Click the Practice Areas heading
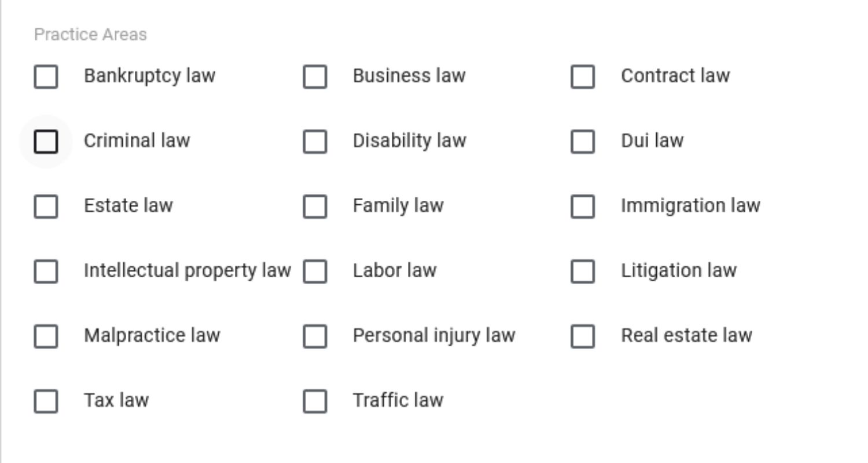868x463 pixels. pyautogui.click(x=90, y=34)
